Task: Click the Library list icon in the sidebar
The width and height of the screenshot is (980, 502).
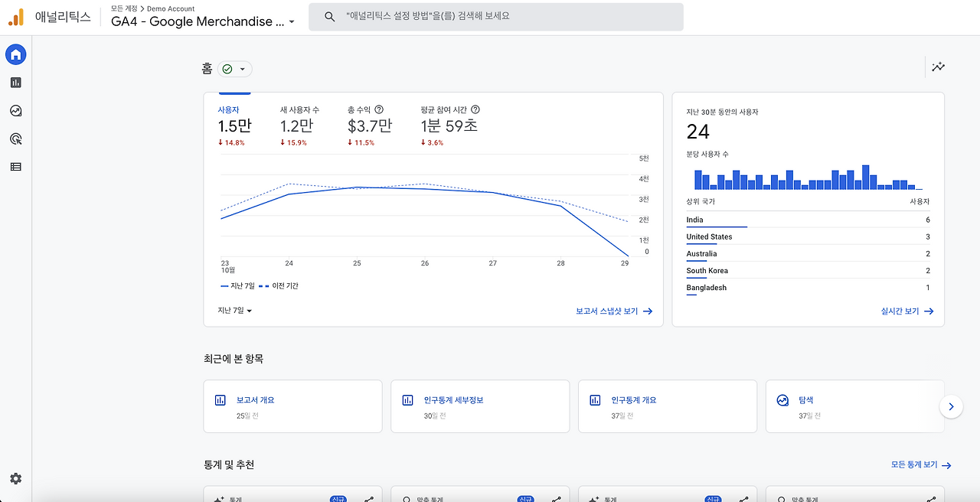Action: [x=15, y=166]
